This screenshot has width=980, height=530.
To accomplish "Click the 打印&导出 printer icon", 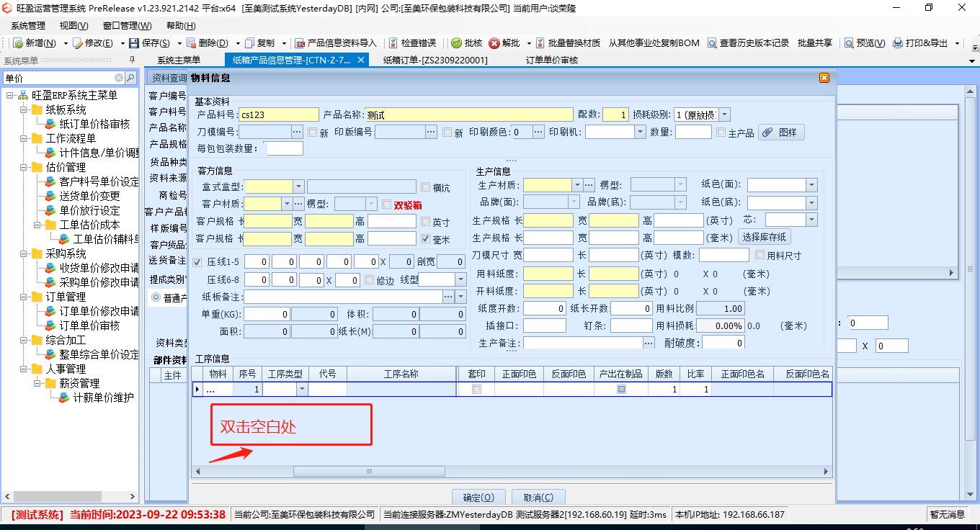I will coord(898,43).
